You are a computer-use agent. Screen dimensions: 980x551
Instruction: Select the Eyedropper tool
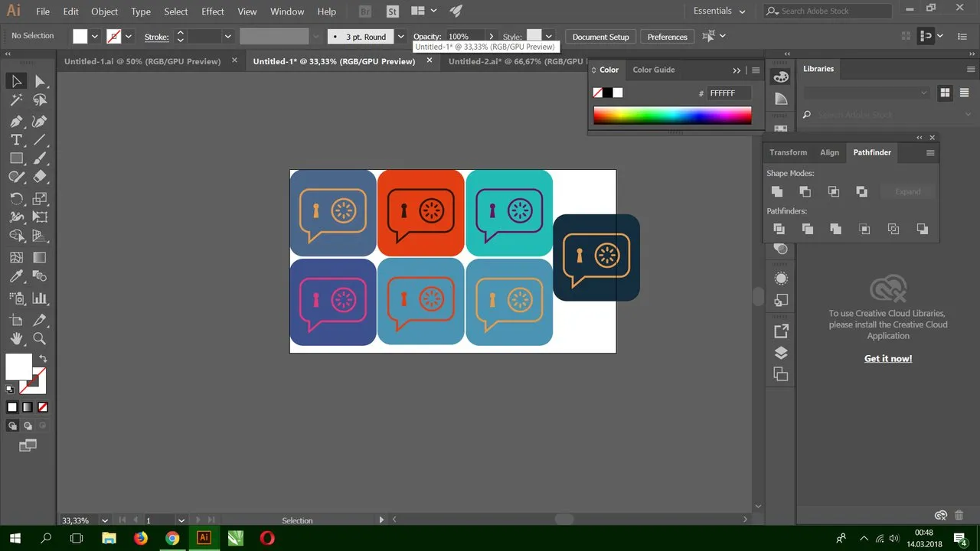17,276
